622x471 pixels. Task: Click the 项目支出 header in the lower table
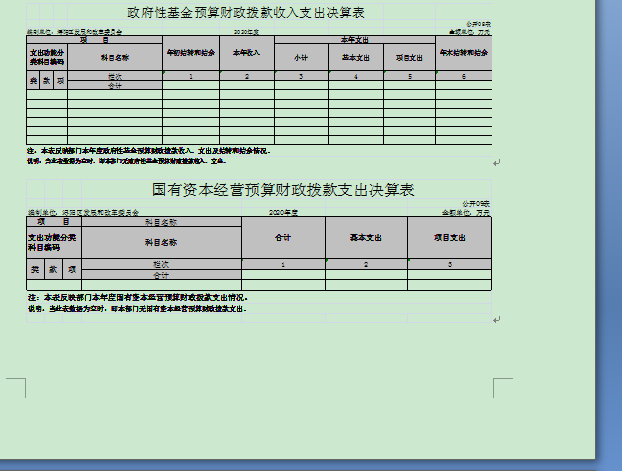tap(449, 238)
